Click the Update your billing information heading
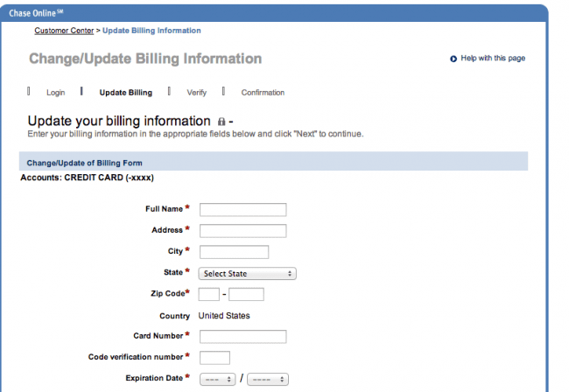This screenshot has width=569, height=392. click(x=119, y=121)
